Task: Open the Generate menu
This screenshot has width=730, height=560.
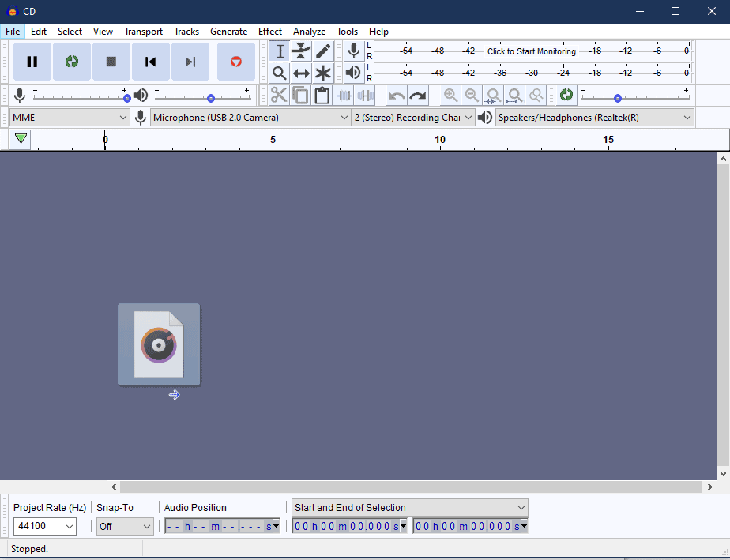Action: point(228,32)
